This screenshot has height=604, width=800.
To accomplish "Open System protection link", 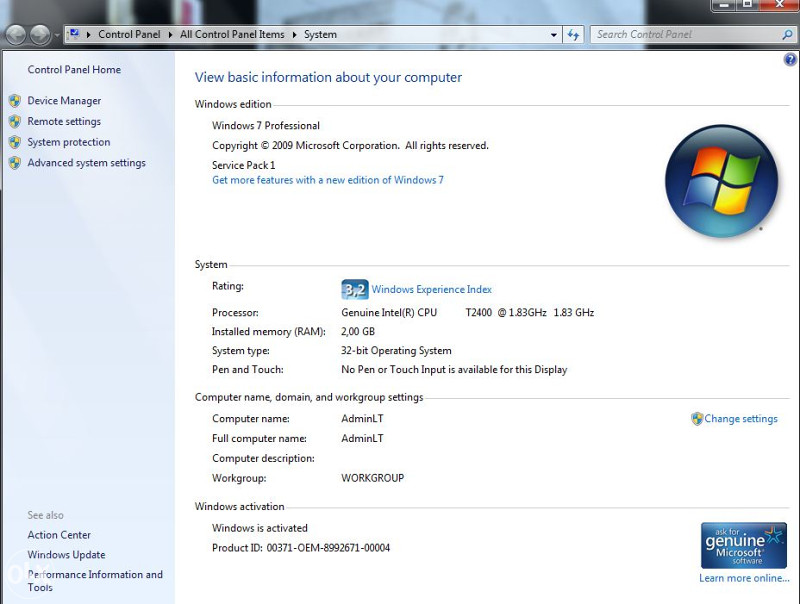I will [x=69, y=142].
